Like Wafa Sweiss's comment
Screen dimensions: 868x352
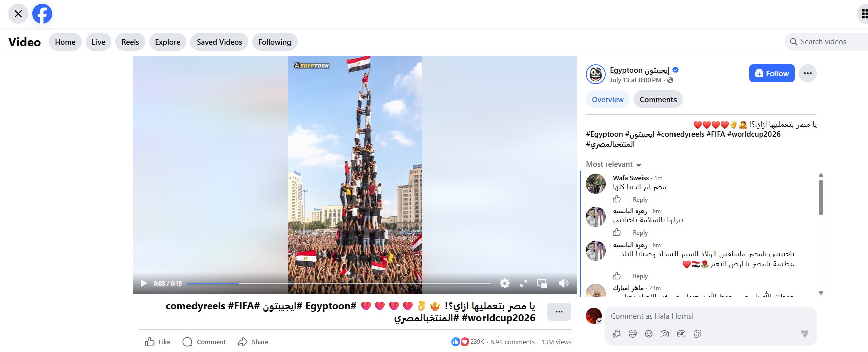[x=617, y=199]
